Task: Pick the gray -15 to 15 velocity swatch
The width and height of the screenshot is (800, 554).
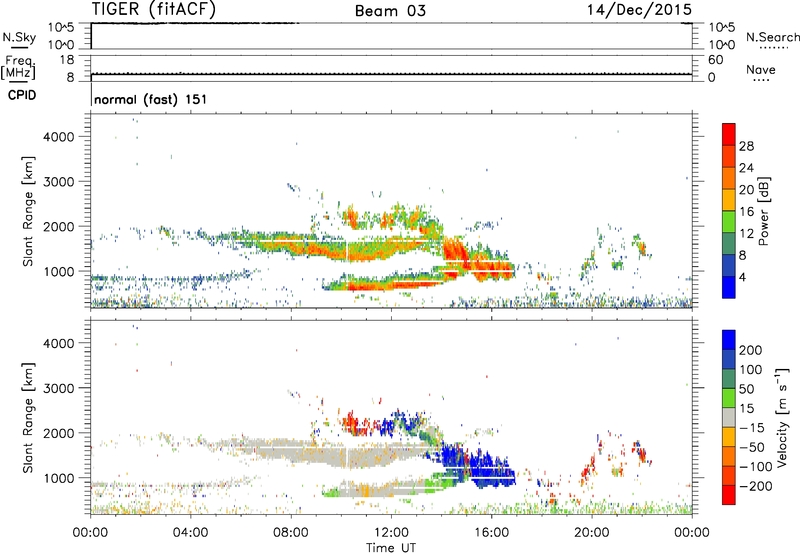Action: coord(729,417)
